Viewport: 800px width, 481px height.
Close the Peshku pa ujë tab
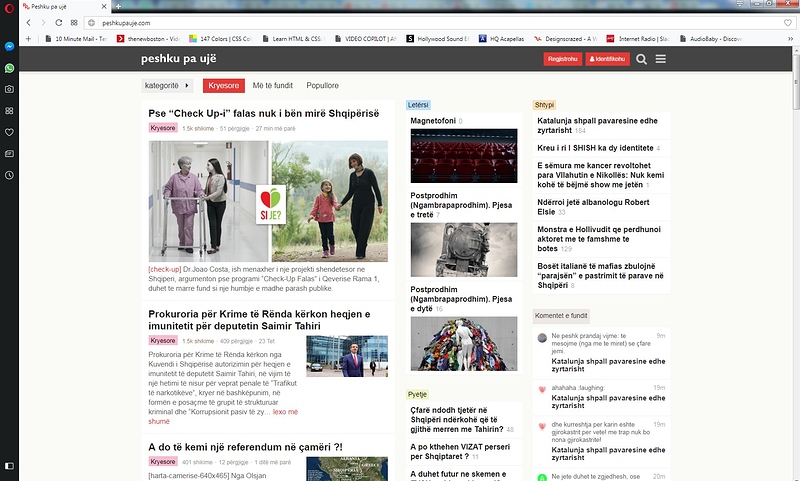[104, 7]
